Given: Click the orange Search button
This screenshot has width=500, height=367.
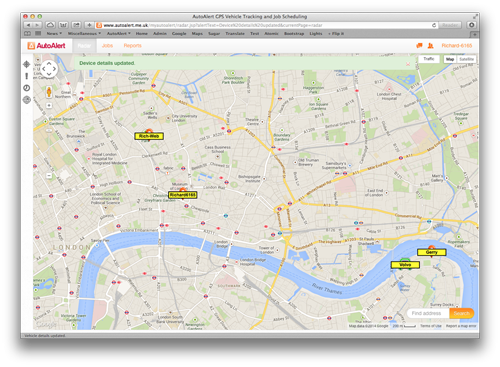Looking at the screenshot, I should [x=461, y=313].
